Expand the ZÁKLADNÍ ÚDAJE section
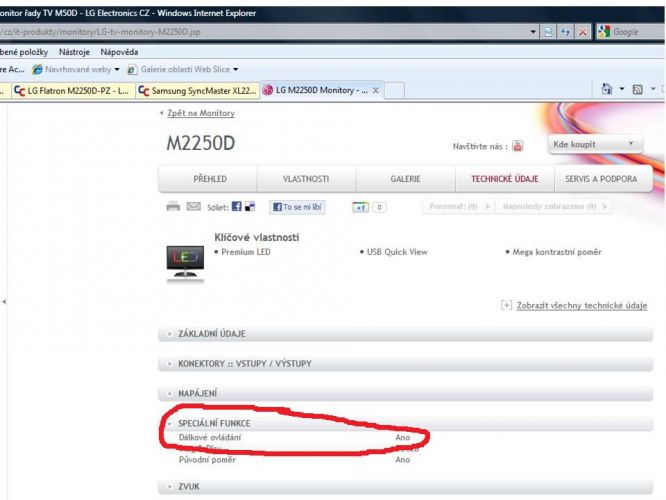This screenshot has width=666, height=500. [405, 334]
